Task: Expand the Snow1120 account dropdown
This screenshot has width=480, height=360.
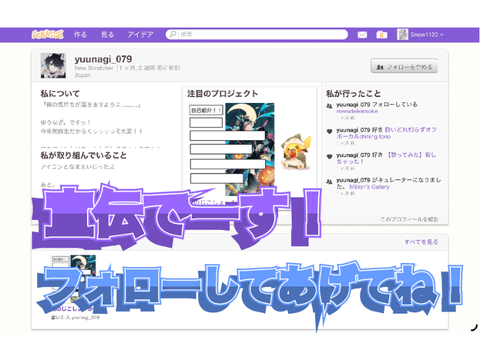Action: coord(427,34)
